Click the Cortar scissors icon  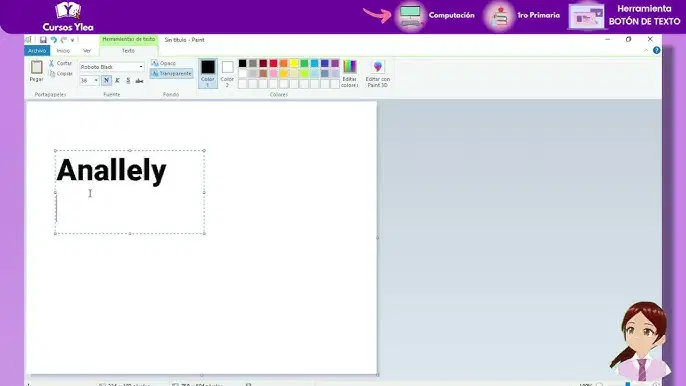pyautogui.click(x=52, y=63)
